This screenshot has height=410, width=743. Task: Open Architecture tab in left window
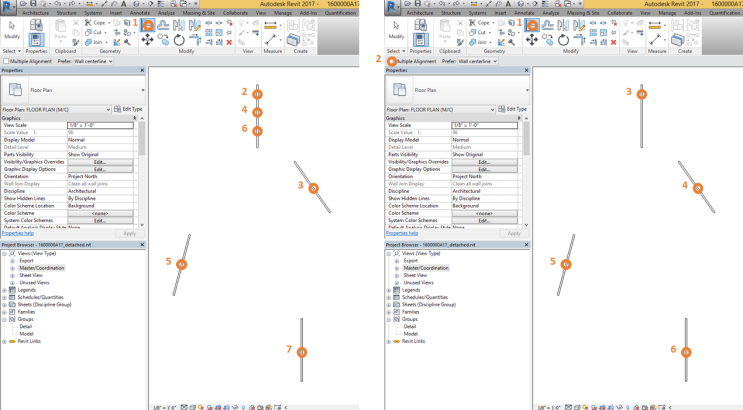click(35, 13)
